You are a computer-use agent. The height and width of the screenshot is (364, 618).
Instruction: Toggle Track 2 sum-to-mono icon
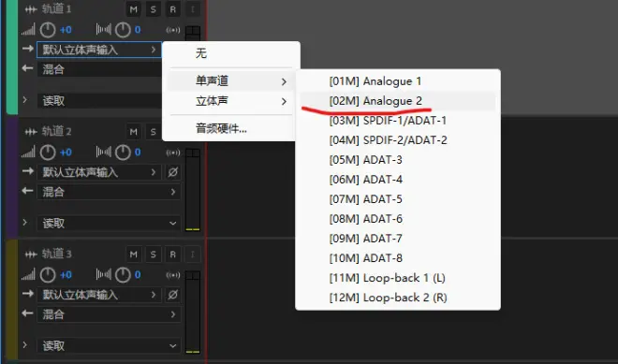(x=173, y=153)
